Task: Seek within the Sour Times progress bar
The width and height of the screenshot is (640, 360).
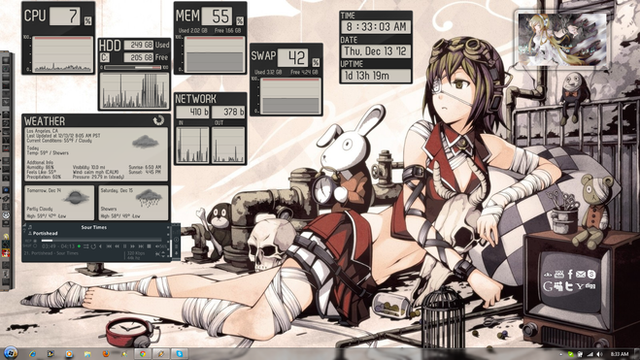Action: [x=101, y=240]
